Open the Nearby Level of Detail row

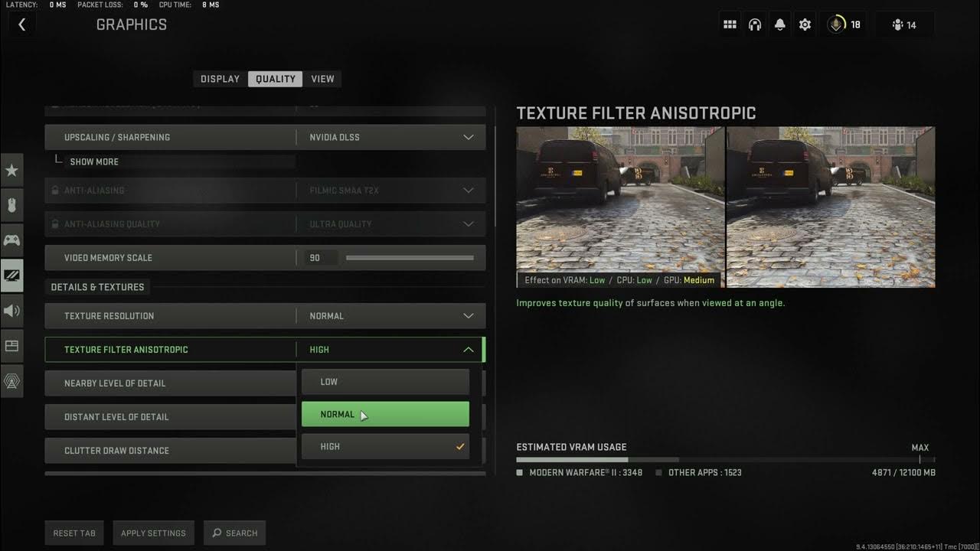171,383
